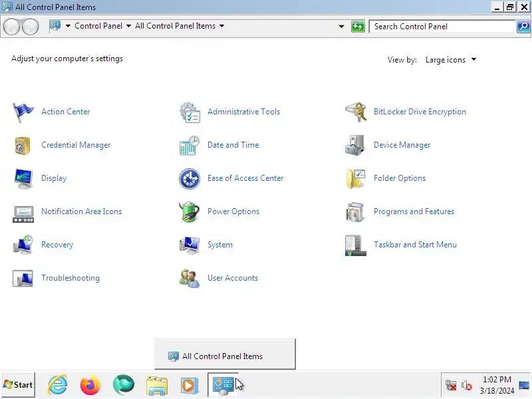Click the Display link text
Screen dimensions: 532x399
(x=54, y=178)
